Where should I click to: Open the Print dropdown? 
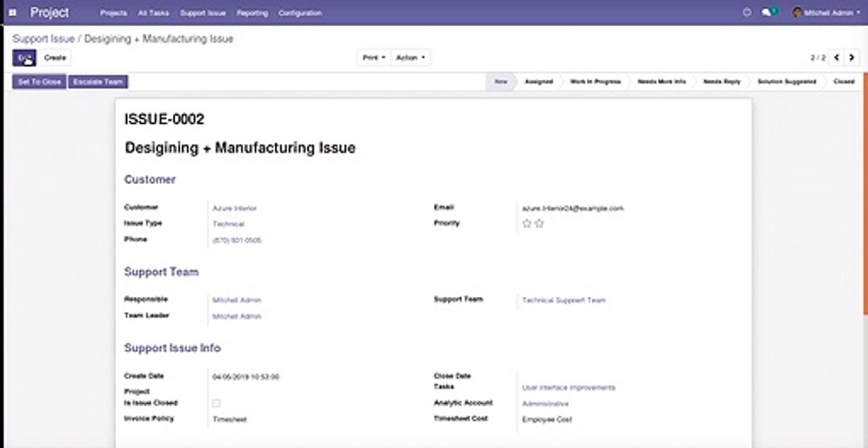(x=374, y=58)
